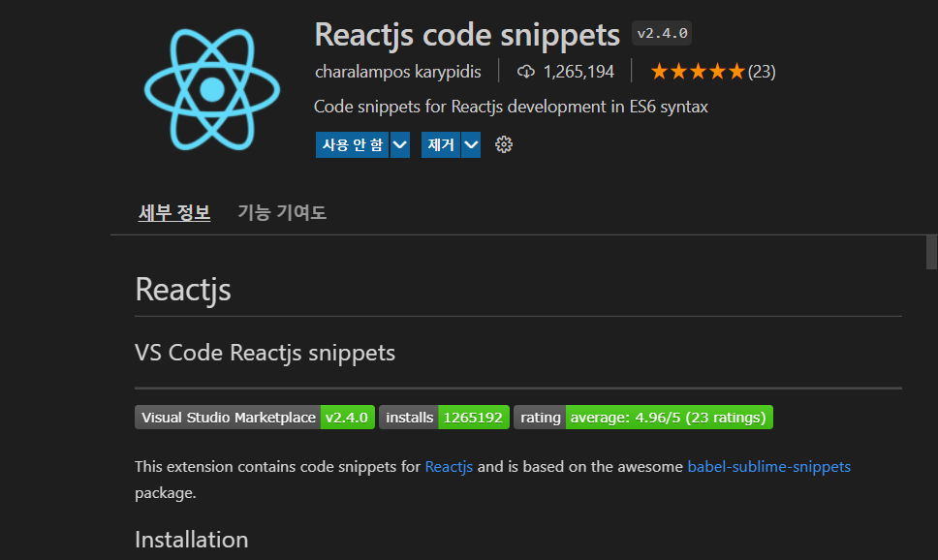This screenshot has height=560, width=938.
Task: Click the Reactjs code snippets title
Action: click(x=467, y=34)
